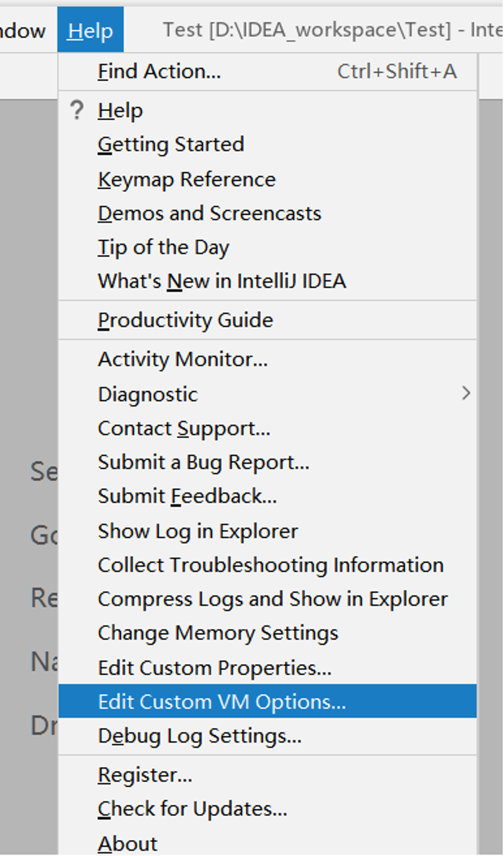Select Submit a Bug Report...
The width and height of the screenshot is (504, 856).
point(268,462)
